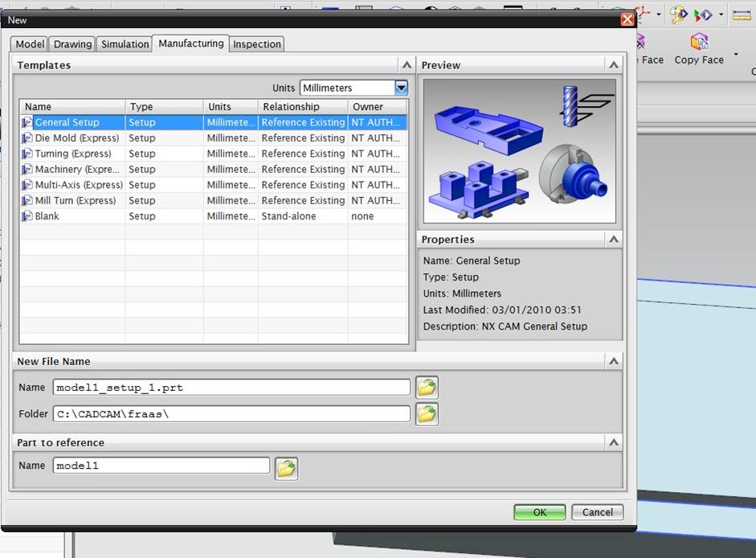Click the template icon beside Die Mold (Express)
The image size is (756, 558).
tap(27, 138)
